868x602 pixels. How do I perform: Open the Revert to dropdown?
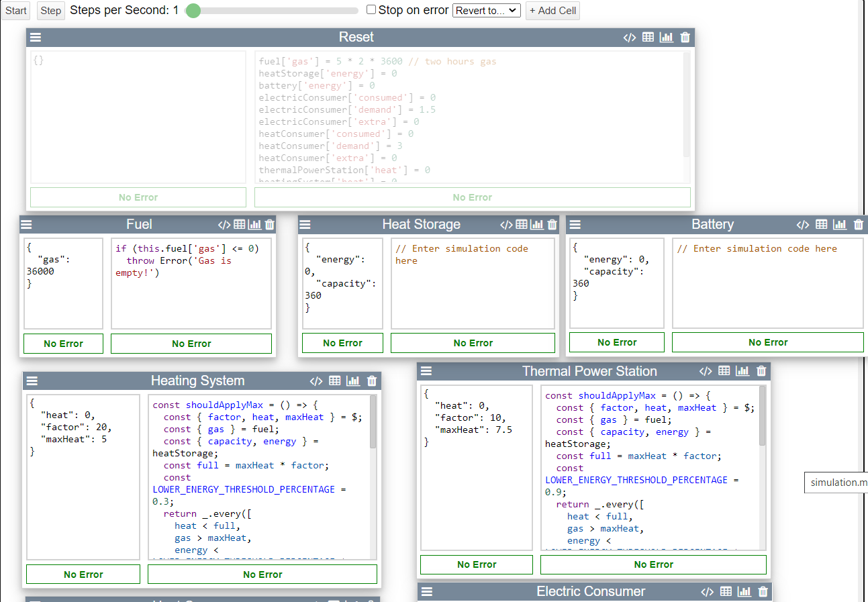pos(486,11)
